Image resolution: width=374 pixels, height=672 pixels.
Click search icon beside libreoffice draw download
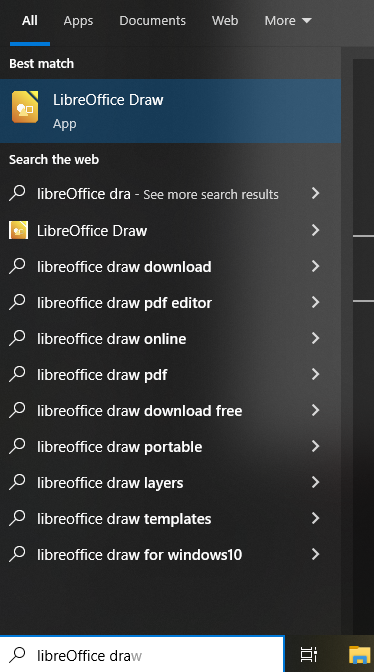pos(17,266)
